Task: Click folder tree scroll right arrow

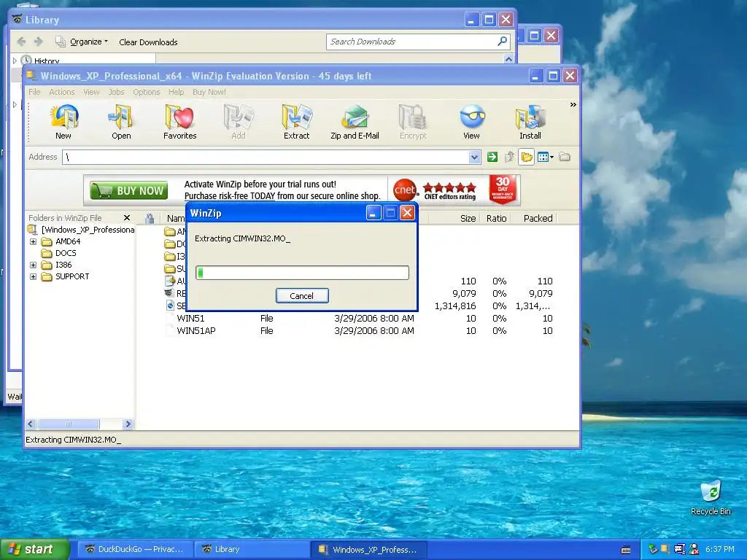Action: [128, 424]
